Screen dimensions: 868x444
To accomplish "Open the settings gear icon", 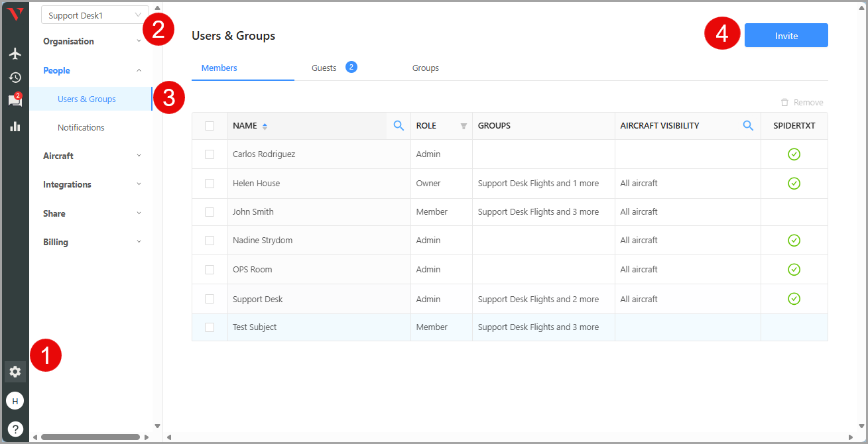I will (15, 372).
